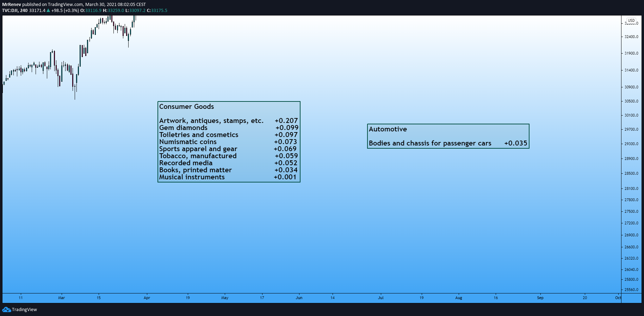The image size is (644, 316).
Task: Click the open price O:33116.9 value
Action: point(91,11)
